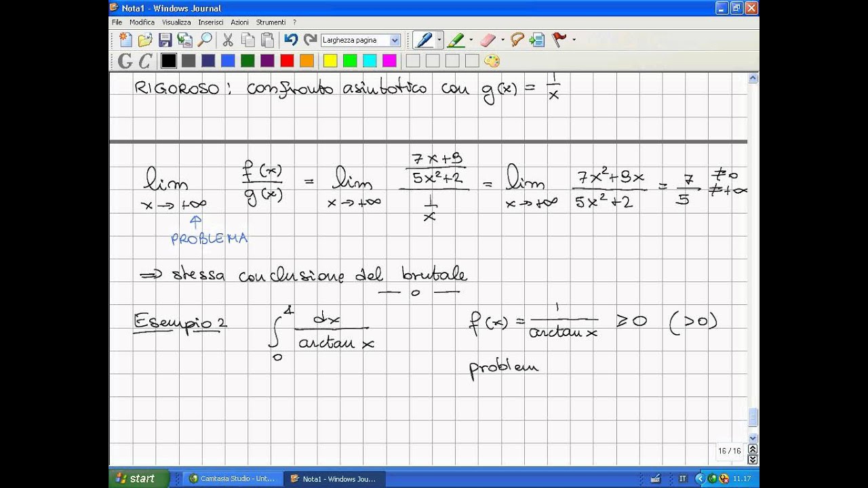The image size is (868, 488).
Task: Paste from clipboard
Action: 268,40
